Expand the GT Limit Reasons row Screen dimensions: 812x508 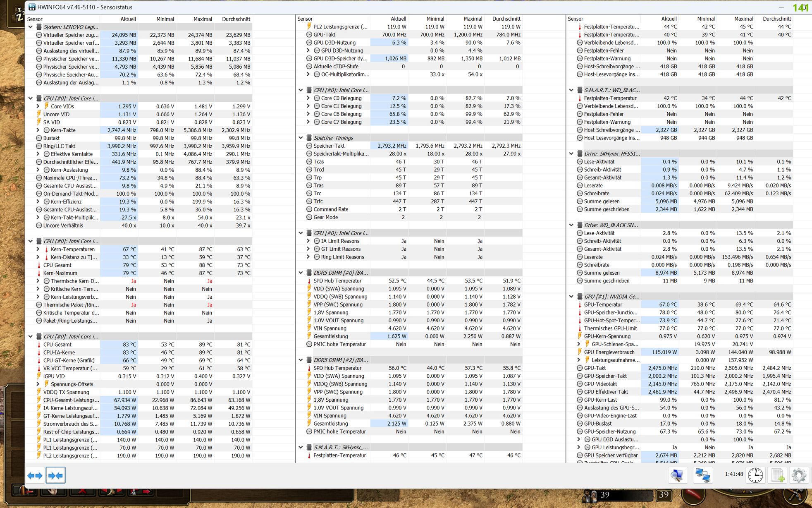(308, 249)
